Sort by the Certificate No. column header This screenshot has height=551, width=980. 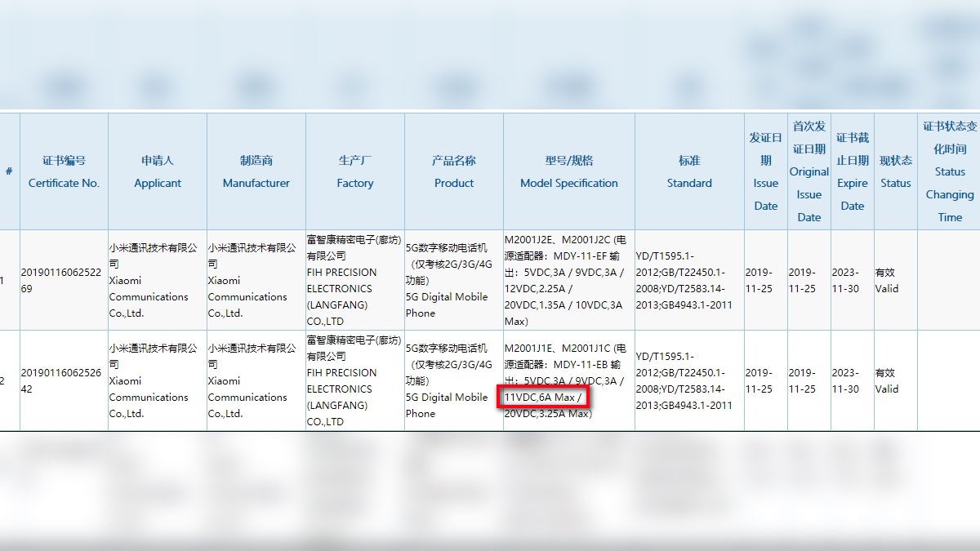tap(64, 171)
